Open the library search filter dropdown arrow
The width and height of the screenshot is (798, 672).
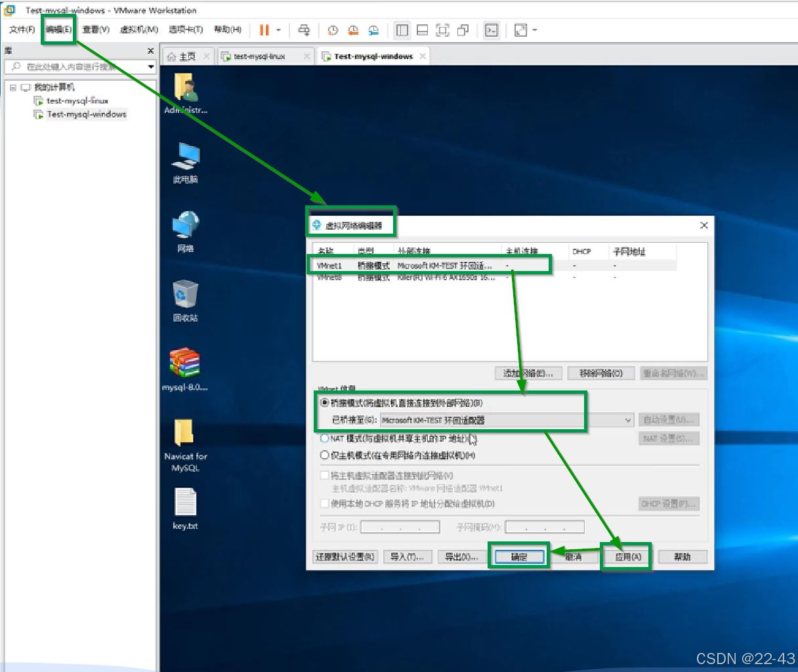click(151, 67)
